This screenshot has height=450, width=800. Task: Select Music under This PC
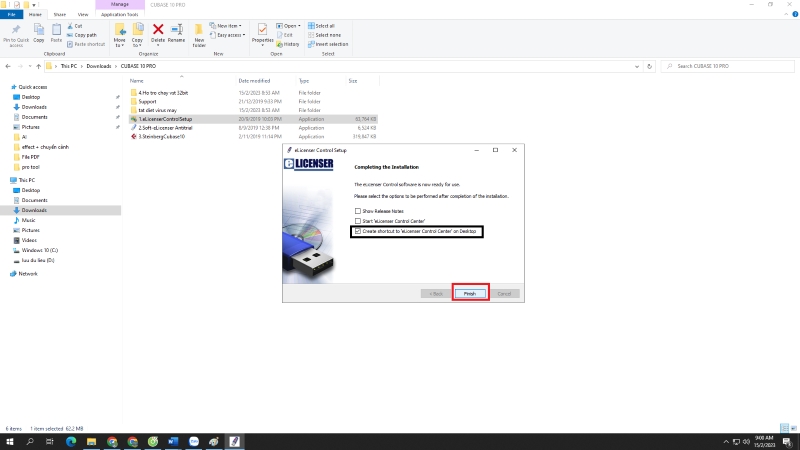[29, 220]
